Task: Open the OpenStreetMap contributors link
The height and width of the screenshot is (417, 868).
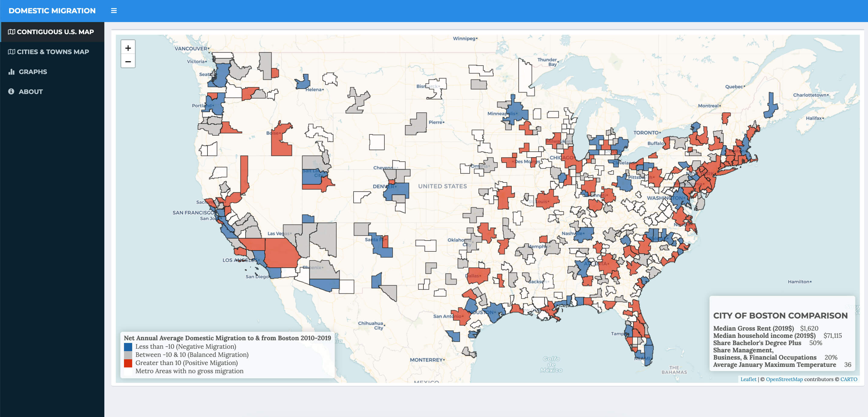Action: pos(784,379)
